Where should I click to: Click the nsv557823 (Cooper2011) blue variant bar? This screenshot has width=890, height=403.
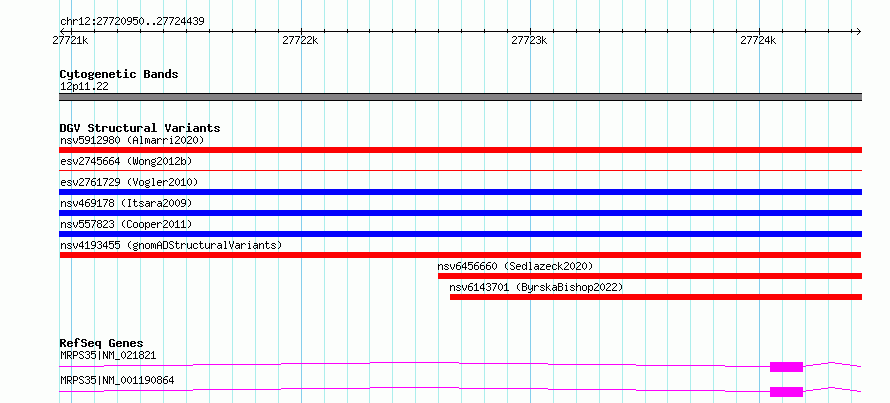point(460,234)
